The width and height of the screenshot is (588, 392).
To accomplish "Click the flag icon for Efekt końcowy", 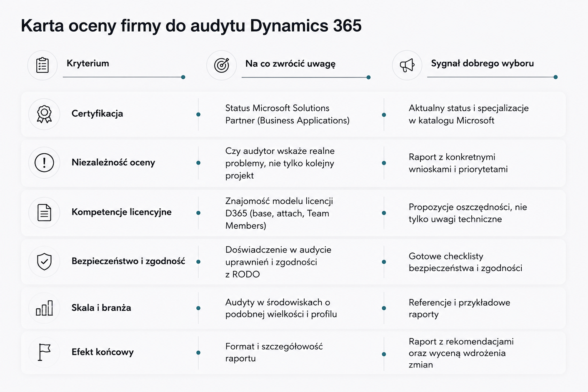I will tap(44, 352).
